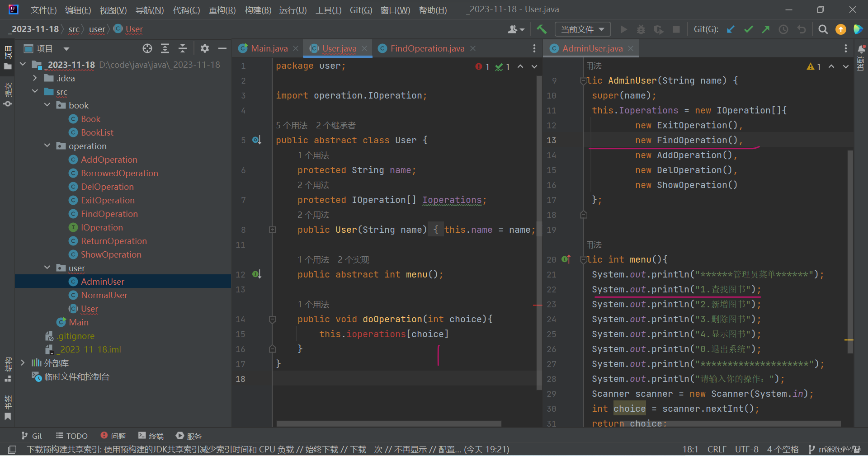
Task: Click the 4 个空格 indent setting
Action: [783, 449]
